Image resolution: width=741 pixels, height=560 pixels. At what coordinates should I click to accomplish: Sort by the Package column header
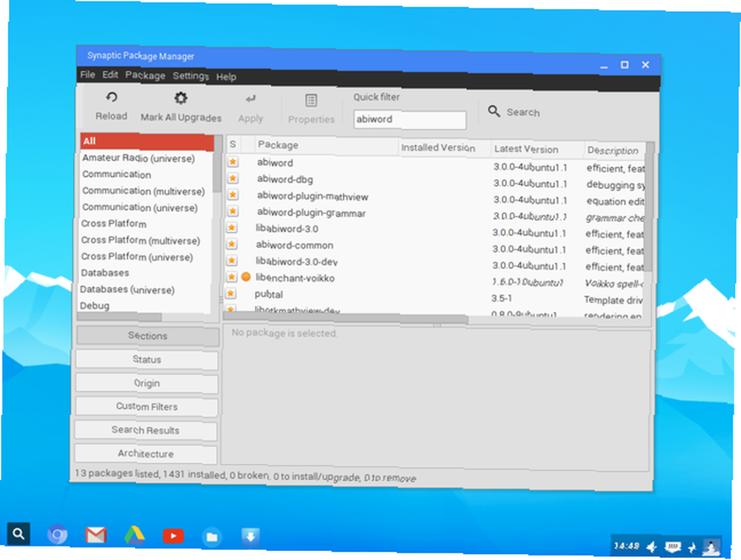[326, 145]
